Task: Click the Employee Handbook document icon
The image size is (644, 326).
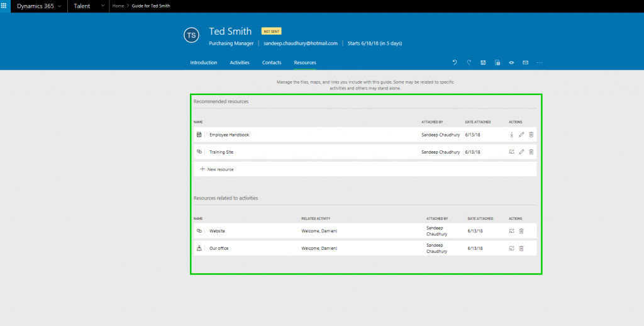Action: coord(199,135)
